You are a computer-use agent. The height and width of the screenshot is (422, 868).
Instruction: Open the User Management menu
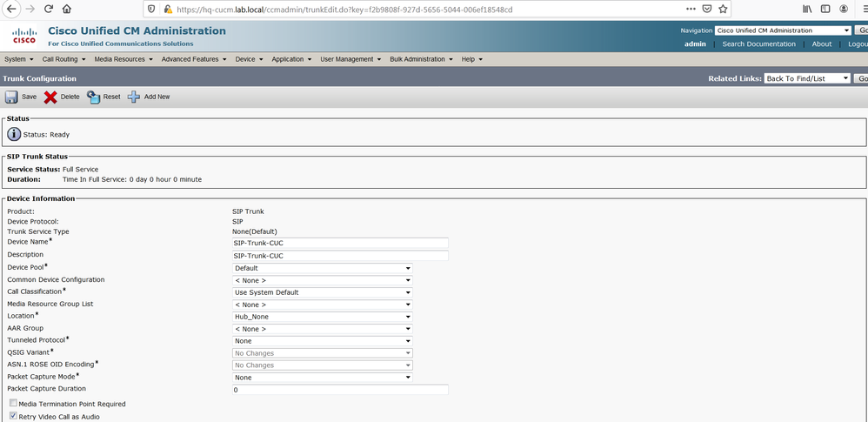pos(351,59)
